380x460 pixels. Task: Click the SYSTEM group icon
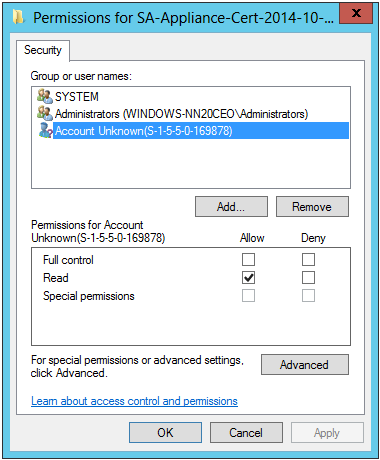click(x=45, y=96)
